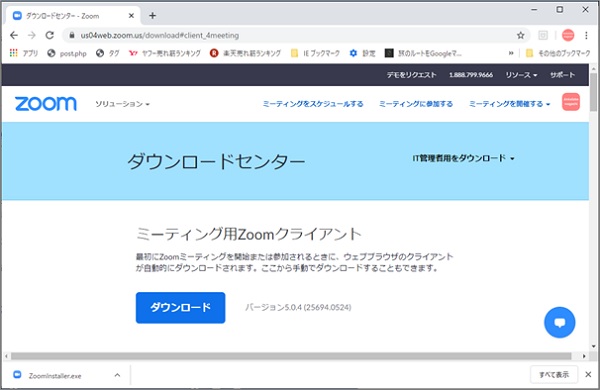Reload the Zoom download page
The height and width of the screenshot is (390, 600).
(x=50, y=35)
